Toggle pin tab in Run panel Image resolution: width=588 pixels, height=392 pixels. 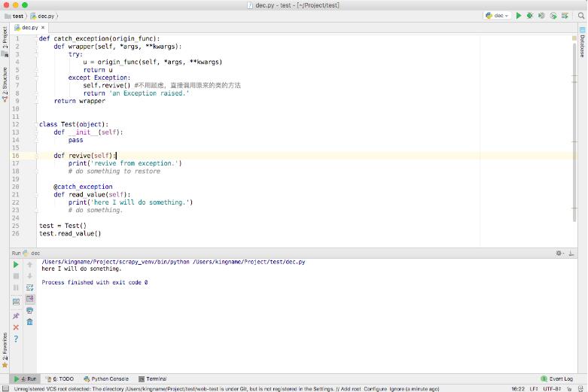coord(16,316)
